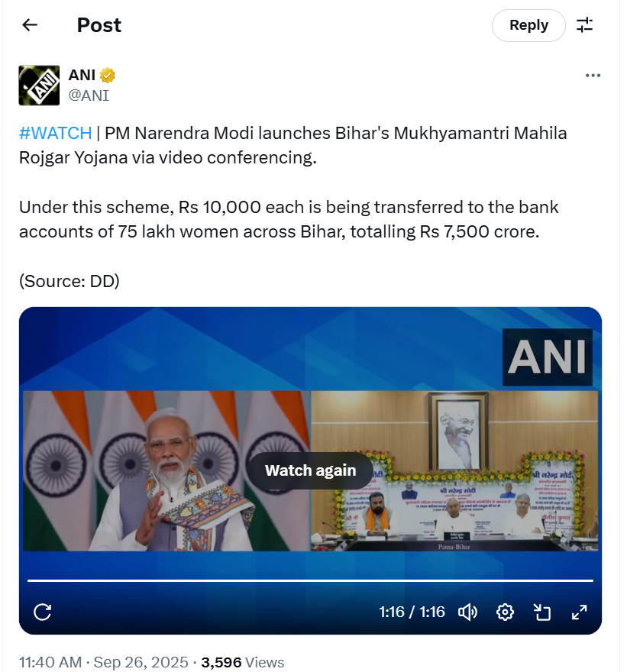
Task: Click the Reply button
Action: coord(528,24)
